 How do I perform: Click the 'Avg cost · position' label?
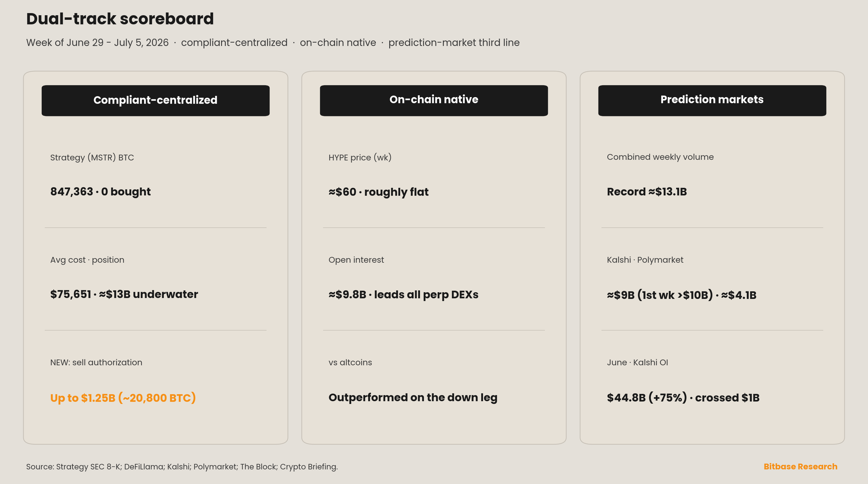tap(87, 260)
